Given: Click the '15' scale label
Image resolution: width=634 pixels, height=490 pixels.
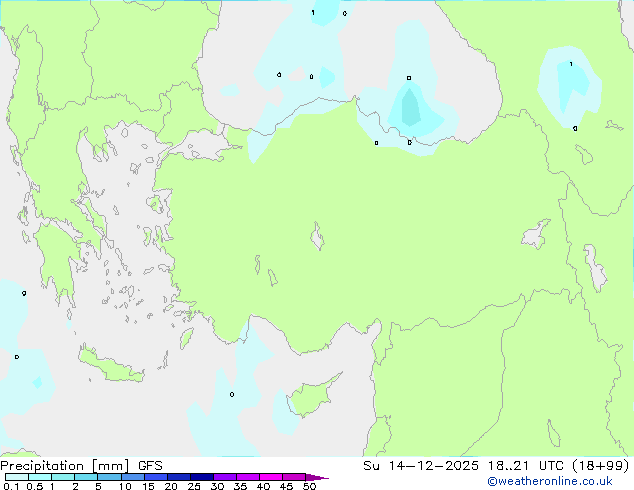Looking at the screenshot, I should click(x=148, y=486).
